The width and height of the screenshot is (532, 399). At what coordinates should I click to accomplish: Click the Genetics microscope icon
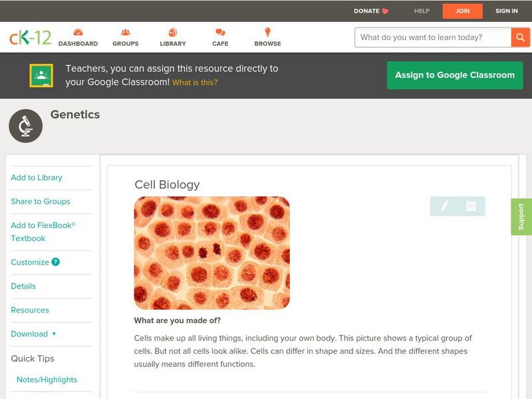point(26,126)
